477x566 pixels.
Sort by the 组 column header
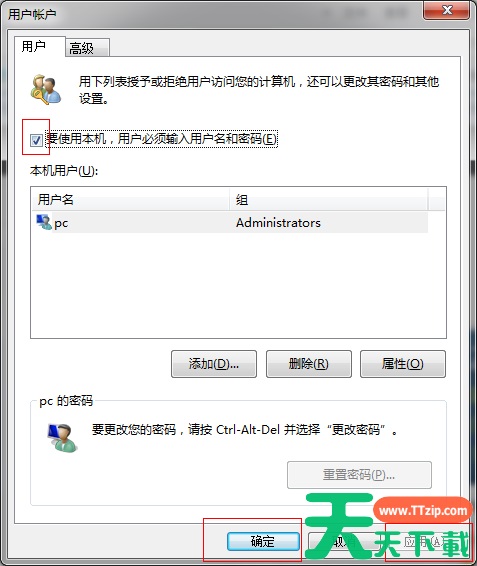pos(329,199)
